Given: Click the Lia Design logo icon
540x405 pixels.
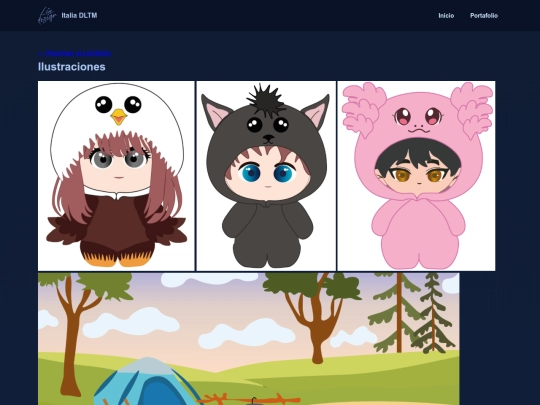Looking at the screenshot, I should click(47, 15).
